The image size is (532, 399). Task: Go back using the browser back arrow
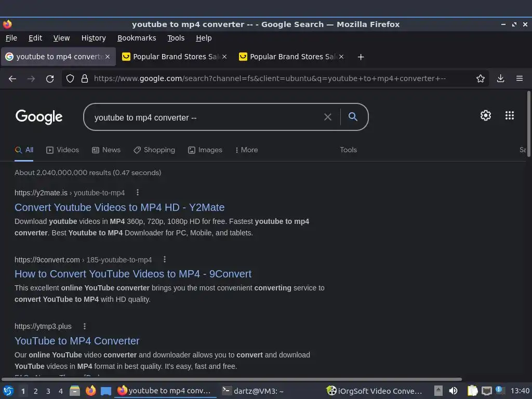(12, 79)
